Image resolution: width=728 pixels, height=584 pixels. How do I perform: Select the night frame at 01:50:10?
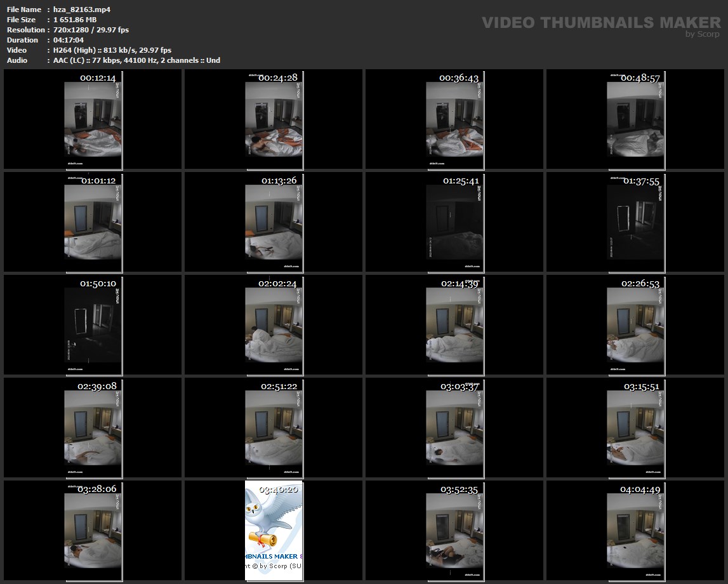93,326
